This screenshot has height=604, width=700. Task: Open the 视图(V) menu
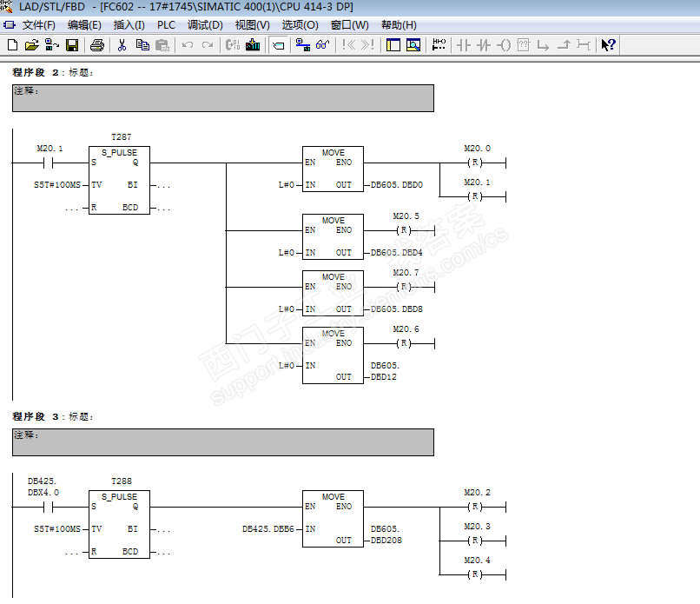[x=252, y=25]
